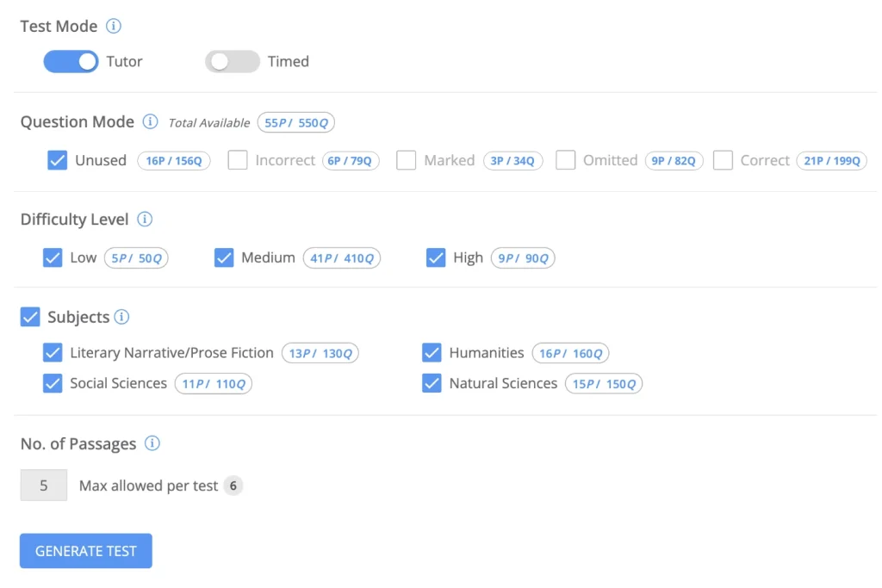Click the Generate Test button

pyautogui.click(x=86, y=551)
